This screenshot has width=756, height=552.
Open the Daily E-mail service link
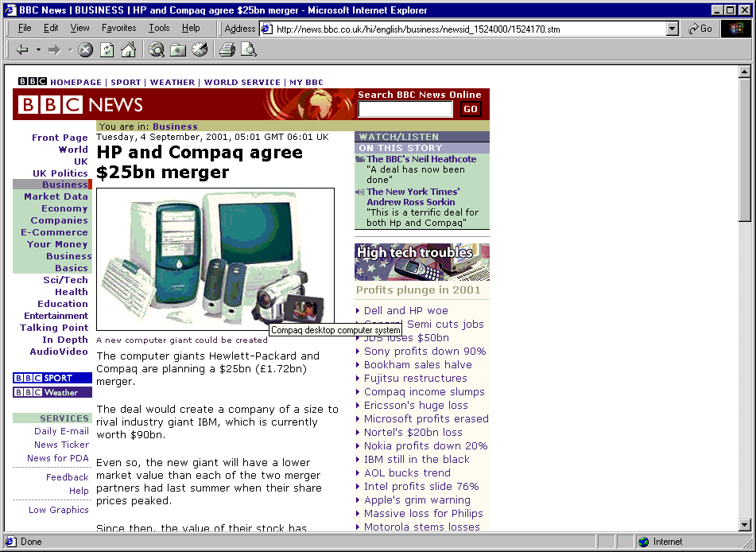tap(62, 431)
